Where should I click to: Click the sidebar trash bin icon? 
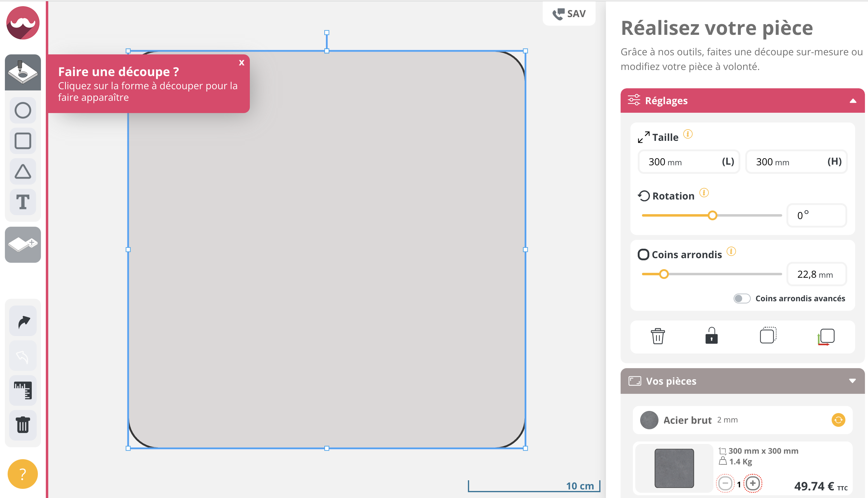[x=23, y=425]
